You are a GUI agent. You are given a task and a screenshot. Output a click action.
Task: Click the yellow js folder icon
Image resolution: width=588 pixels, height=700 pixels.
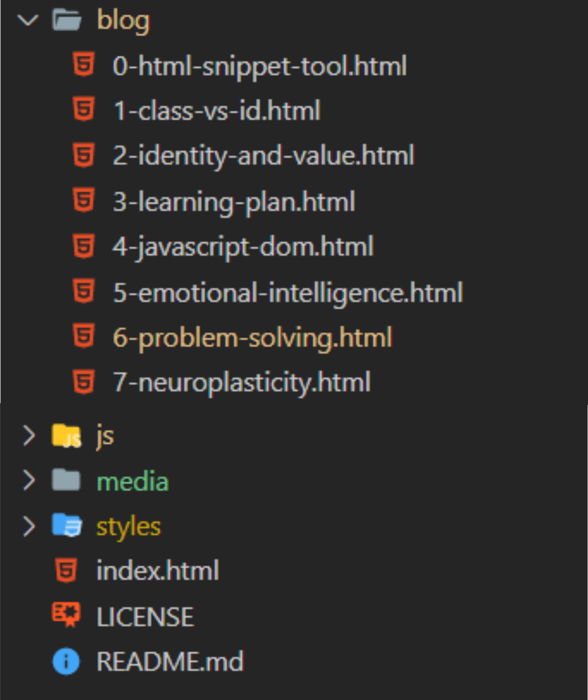coord(67,436)
